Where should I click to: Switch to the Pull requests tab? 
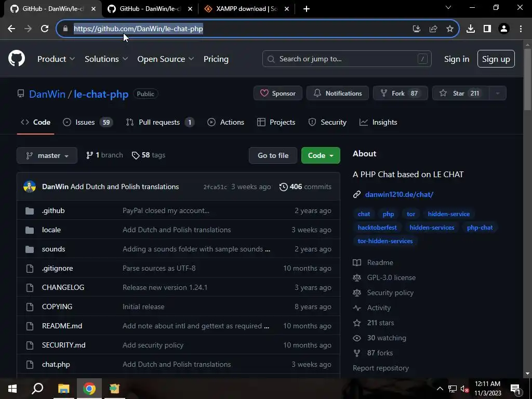pyautogui.click(x=160, y=122)
